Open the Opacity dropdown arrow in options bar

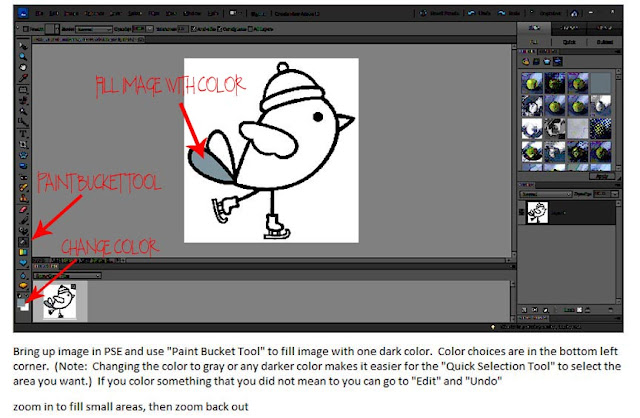(150, 29)
